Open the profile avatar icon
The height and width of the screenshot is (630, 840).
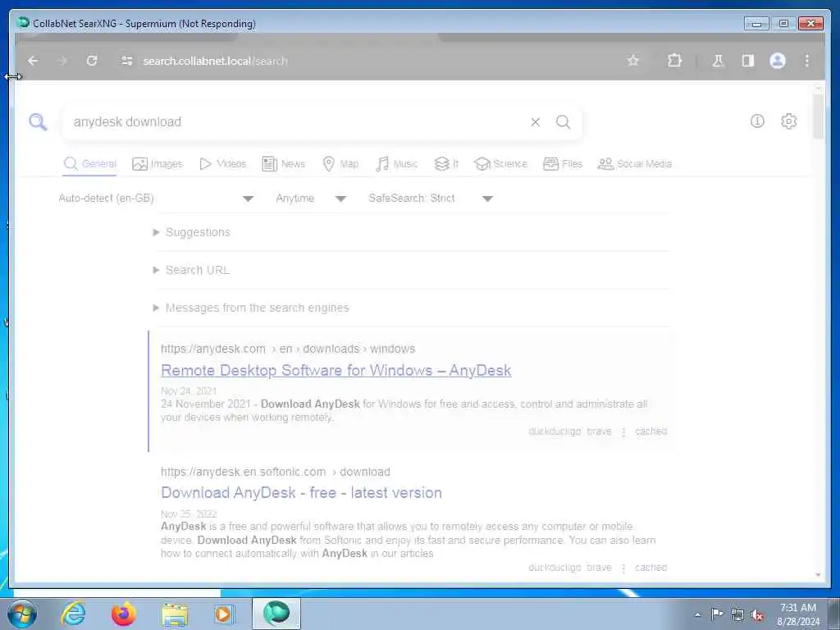pyautogui.click(x=778, y=61)
